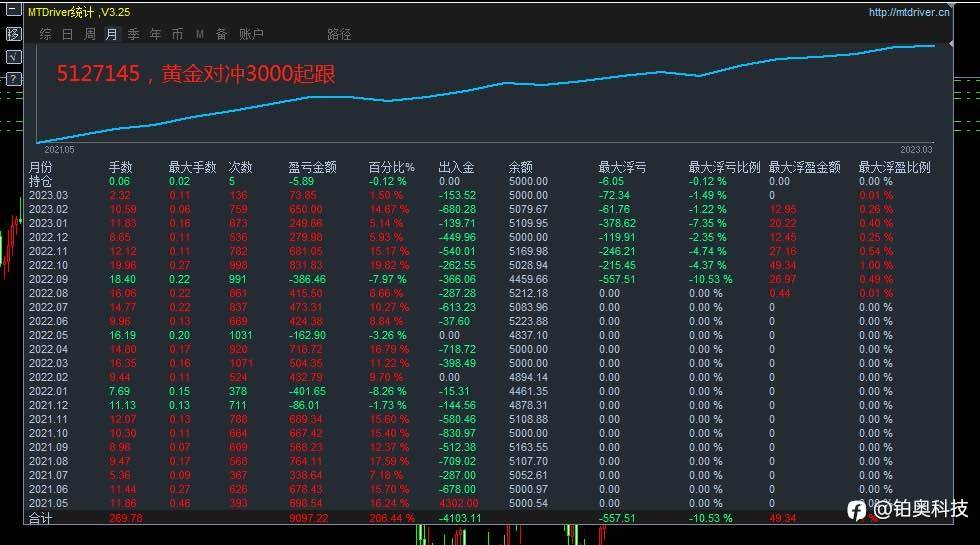The image size is (980, 545).
Task: Click the 路径 path button
Action: pos(339,34)
